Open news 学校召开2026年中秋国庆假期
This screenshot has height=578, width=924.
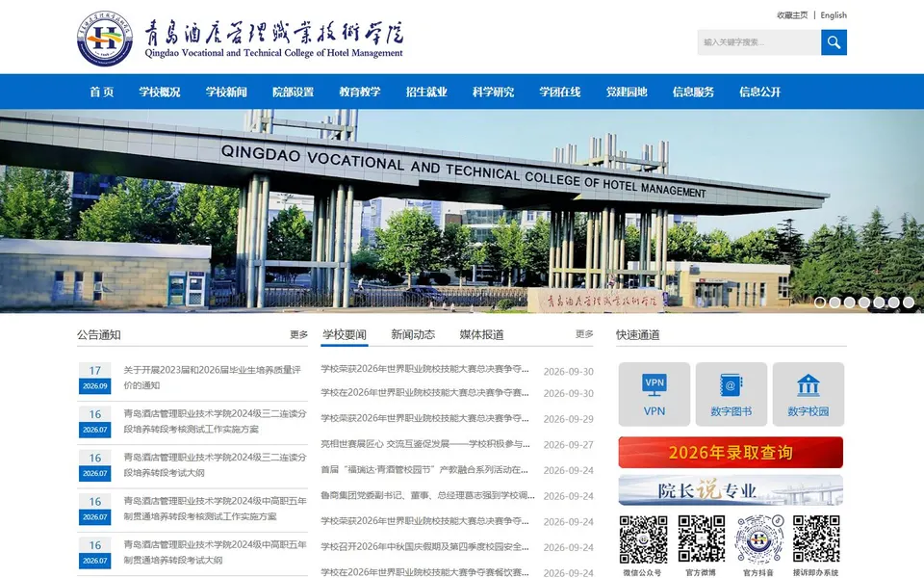424,547
